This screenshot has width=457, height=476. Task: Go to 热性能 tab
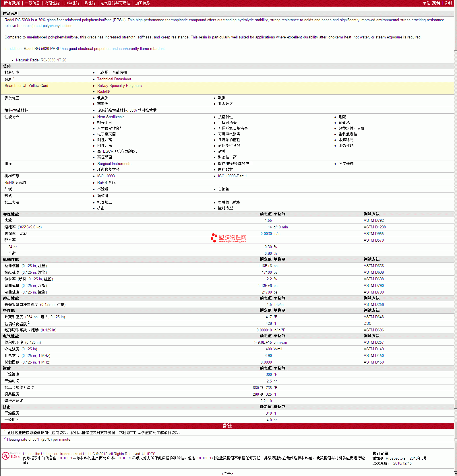click(90, 3)
